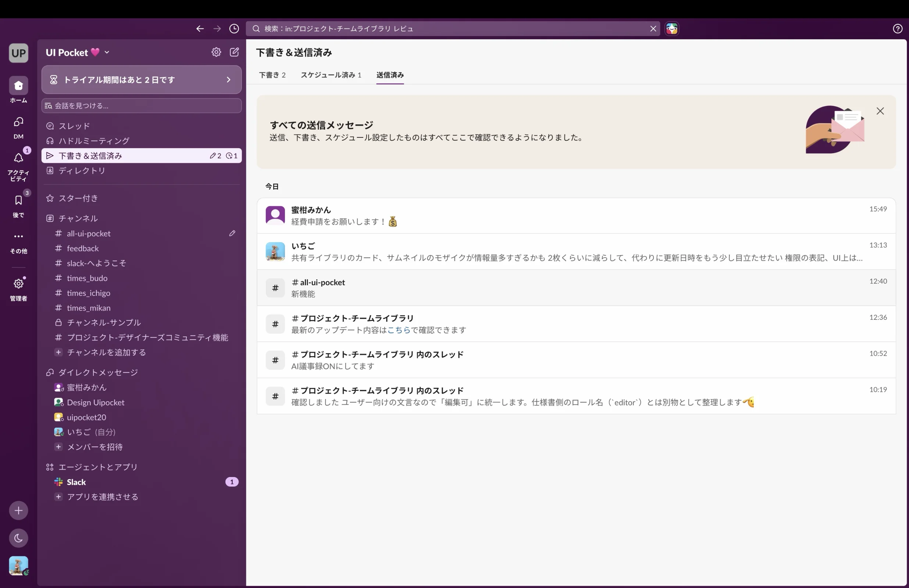The width and height of the screenshot is (909, 588).
Task: Open the trial period banner
Action: tap(141, 79)
